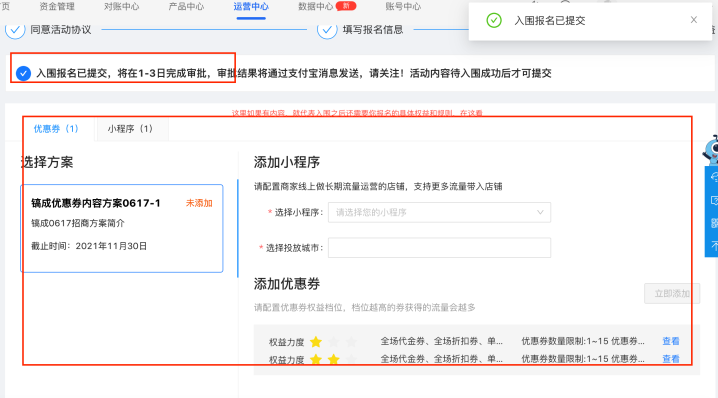Click the chevron arrow of 选择小程序 box

pos(540,213)
